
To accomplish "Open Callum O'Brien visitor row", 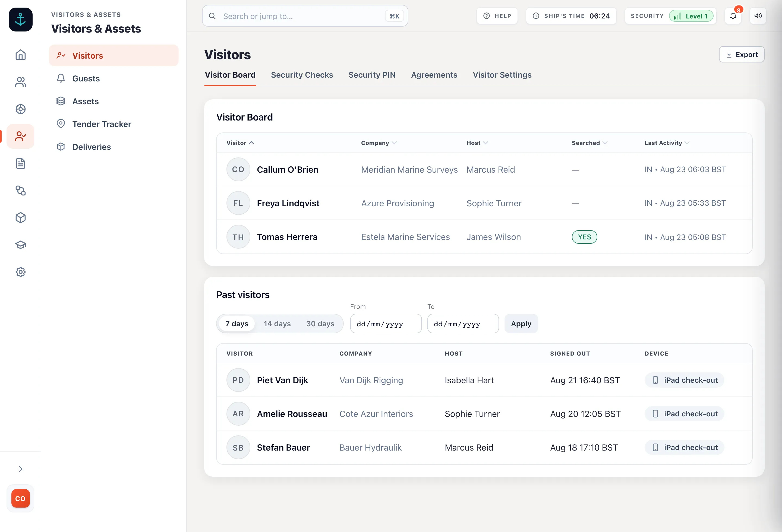I will 484,169.
